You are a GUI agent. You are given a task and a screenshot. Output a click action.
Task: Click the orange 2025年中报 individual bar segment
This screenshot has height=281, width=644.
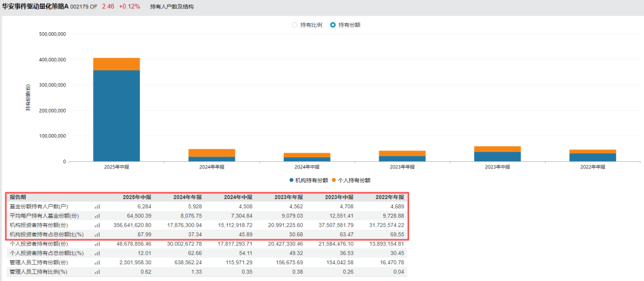pyautogui.click(x=116, y=64)
